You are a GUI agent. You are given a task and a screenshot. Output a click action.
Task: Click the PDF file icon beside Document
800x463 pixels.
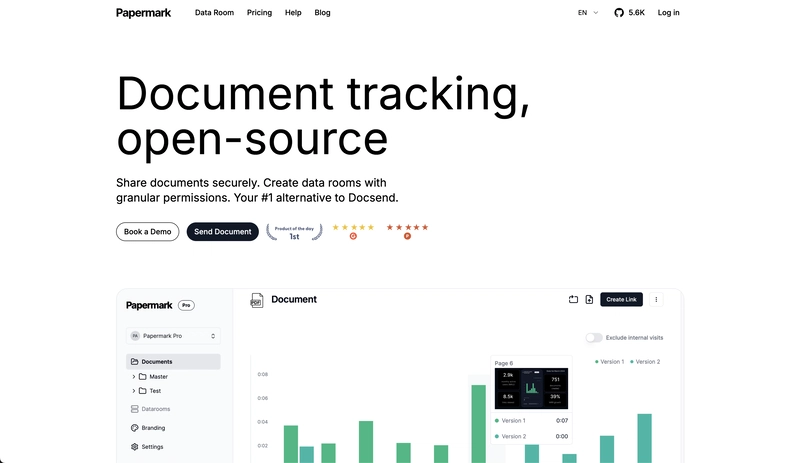tap(257, 300)
